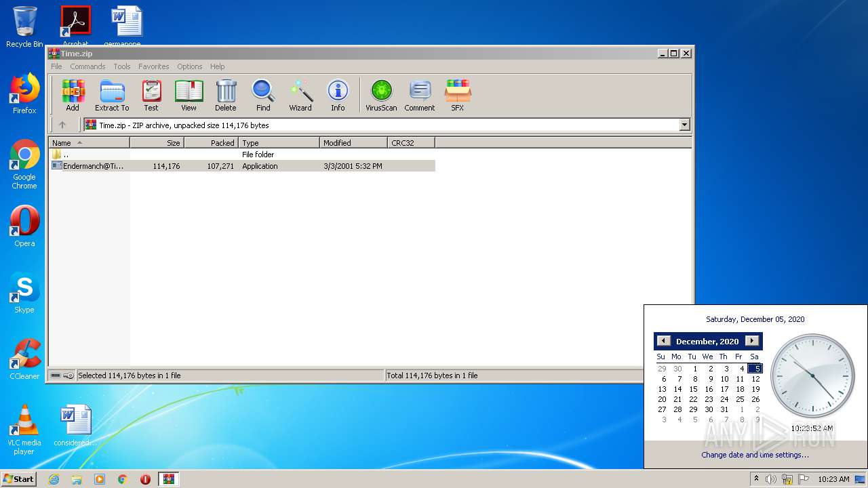Launch the Wizard wand tool
Viewport: 868px width, 488px height.
tap(300, 95)
